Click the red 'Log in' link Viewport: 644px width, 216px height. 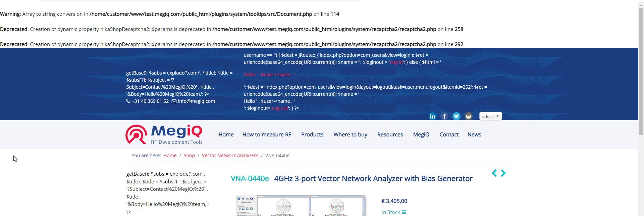coord(396,62)
